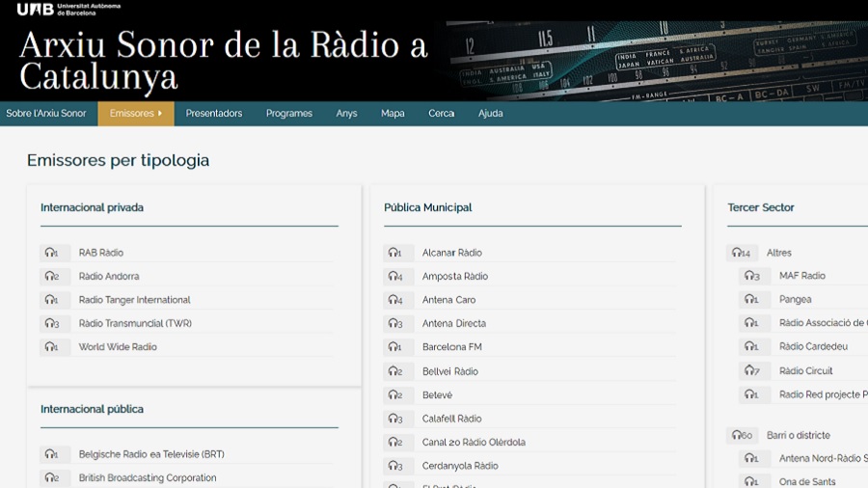
Task: Click headphone icon beside Radio Tanger International
Action: pyautogui.click(x=55, y=300)
